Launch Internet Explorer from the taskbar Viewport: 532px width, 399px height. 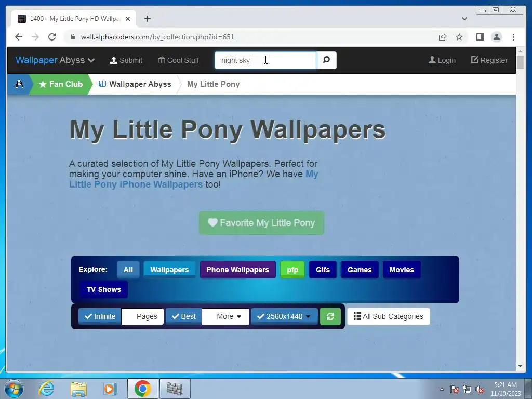pos(46,389)
